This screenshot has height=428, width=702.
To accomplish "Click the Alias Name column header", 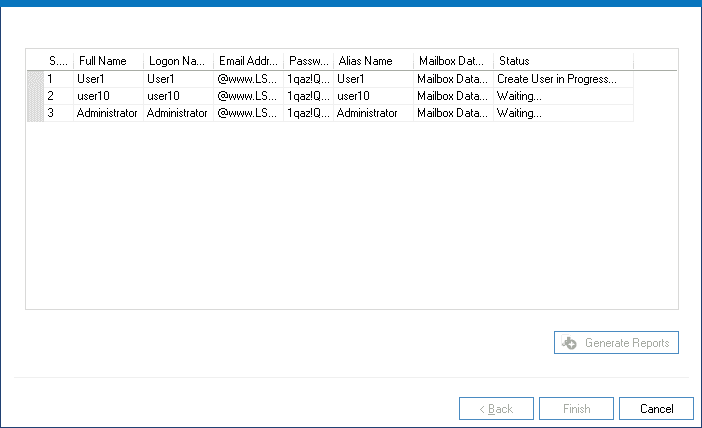I will [x=373, y=61].
